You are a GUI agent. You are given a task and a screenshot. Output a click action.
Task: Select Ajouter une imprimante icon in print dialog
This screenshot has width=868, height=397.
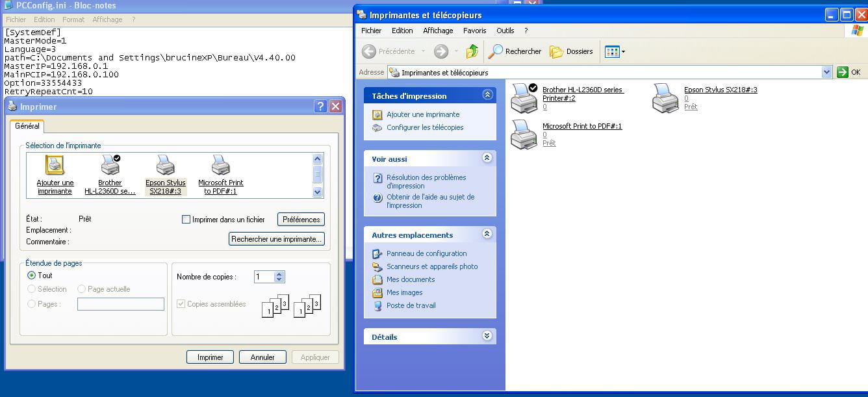coord(55,165)
